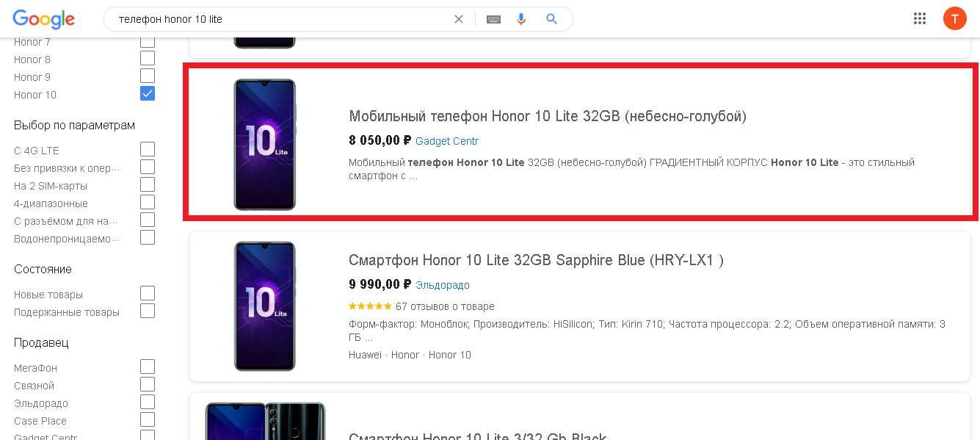Tick the Case Place seller checkbox
980x440 pixels.
[148, 420]
